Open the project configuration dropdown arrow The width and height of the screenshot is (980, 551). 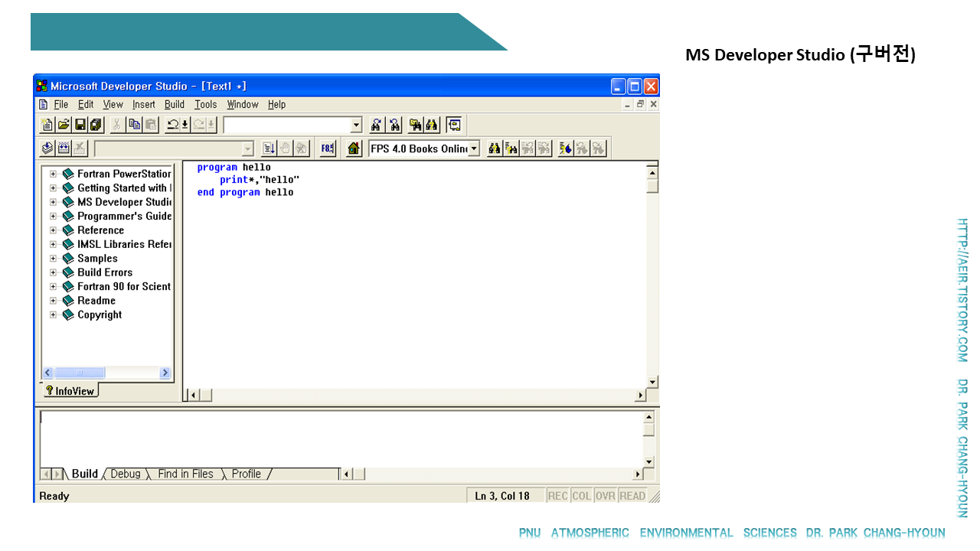pos(247,148)
